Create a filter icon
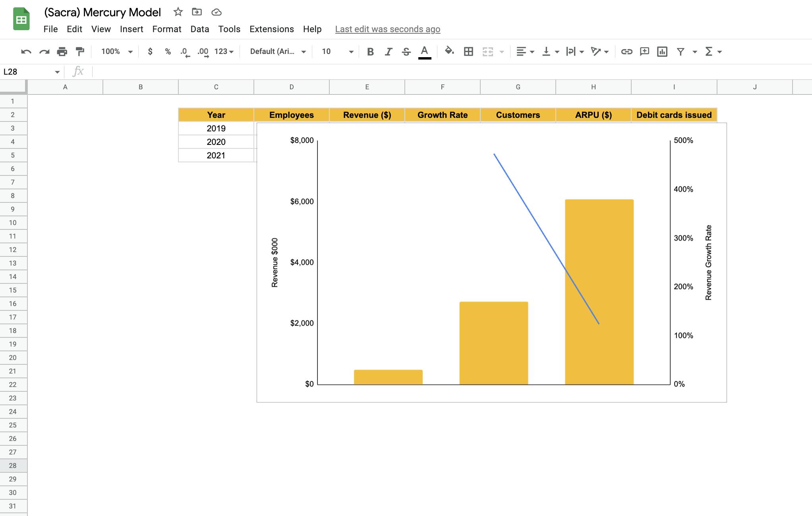This screenshot has width=812, height=516. point(681,52)
